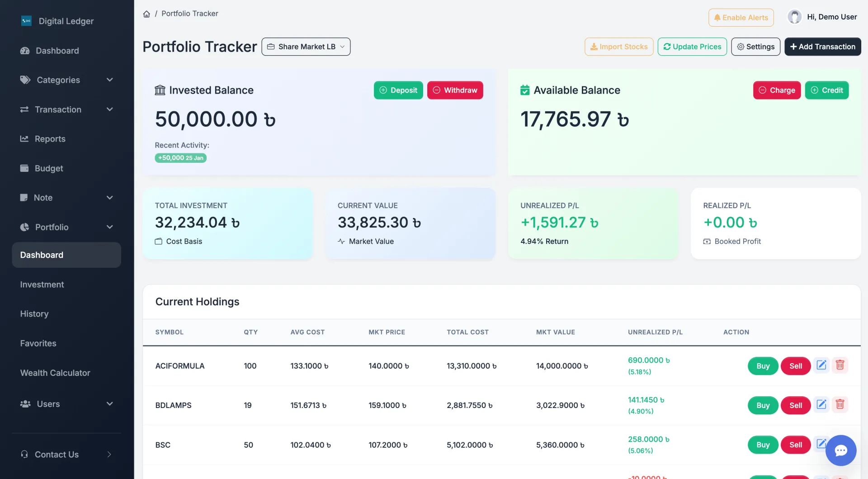Edit the ACIFORMULA holding
The width and height of the screenshot is (868, 479).
821,365
